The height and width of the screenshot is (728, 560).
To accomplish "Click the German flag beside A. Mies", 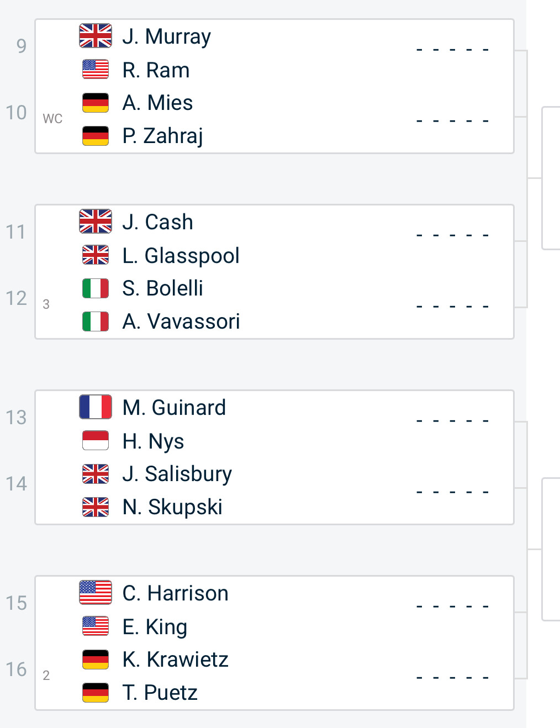I will 96,103.
